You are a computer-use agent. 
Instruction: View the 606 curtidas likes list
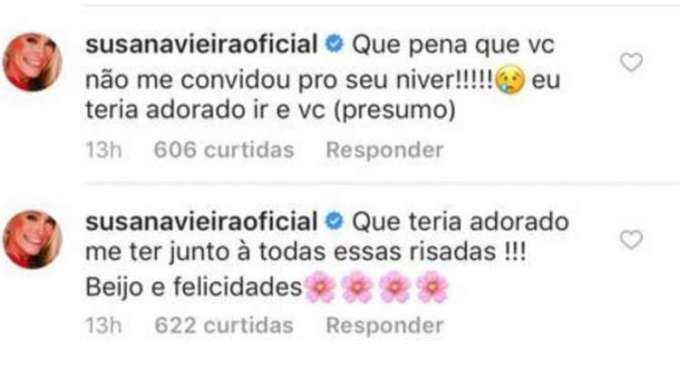tap(224, 150)
